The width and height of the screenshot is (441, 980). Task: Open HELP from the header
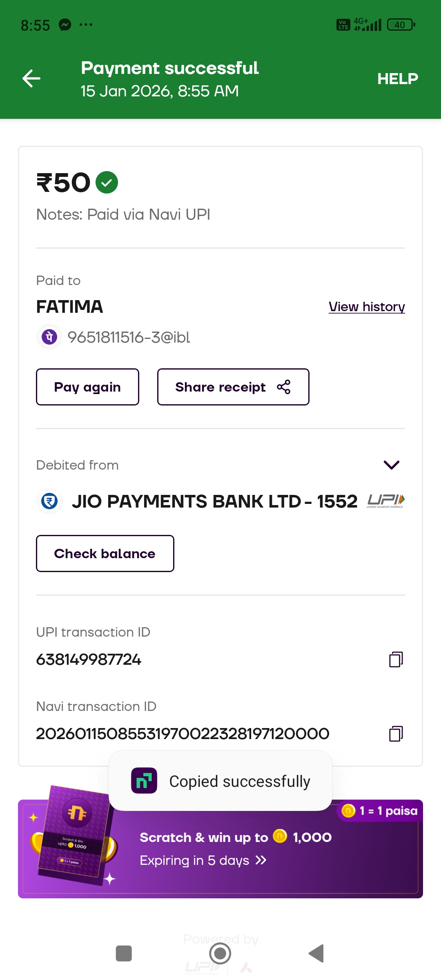tap(397, 78)
